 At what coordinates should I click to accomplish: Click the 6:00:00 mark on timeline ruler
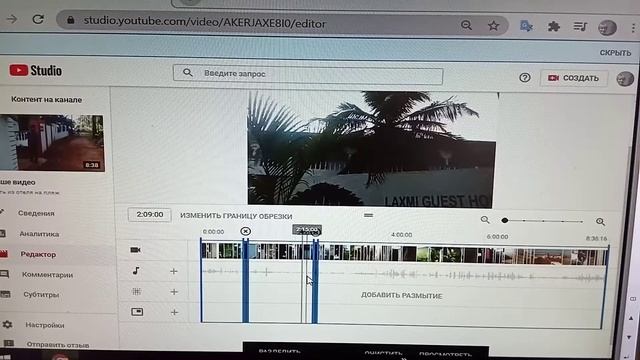click(x=497, y=237)
